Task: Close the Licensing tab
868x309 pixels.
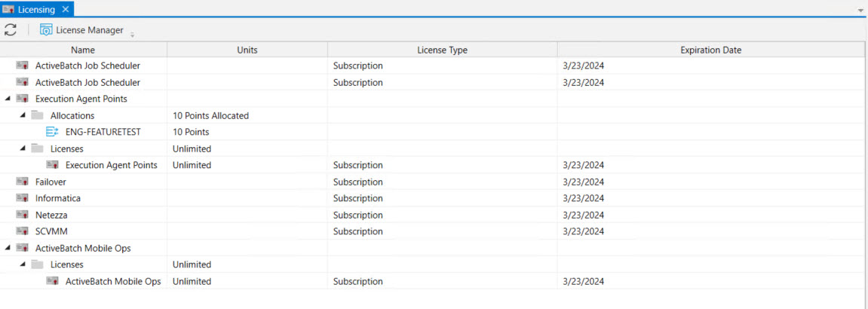Action: 65,9
